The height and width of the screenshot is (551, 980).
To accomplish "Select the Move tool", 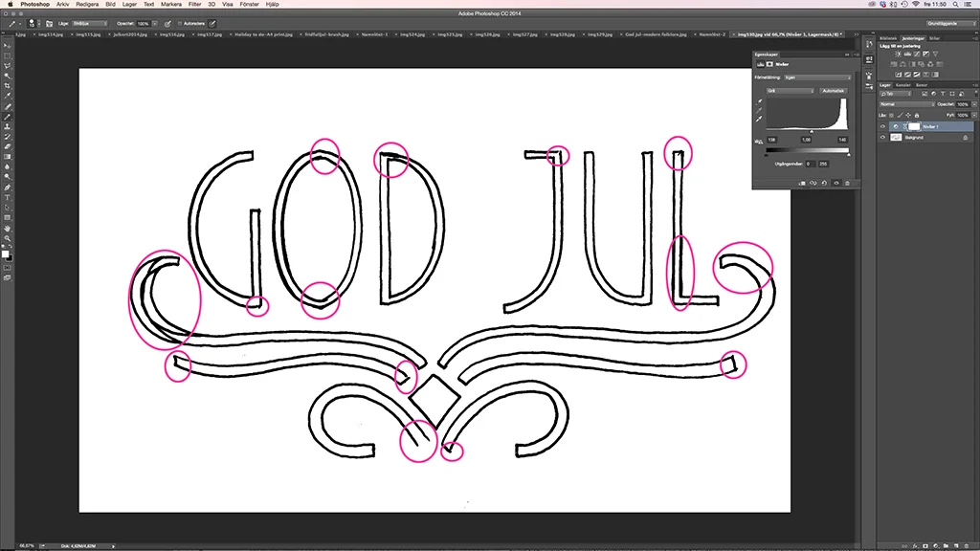I will pos(8,46).
